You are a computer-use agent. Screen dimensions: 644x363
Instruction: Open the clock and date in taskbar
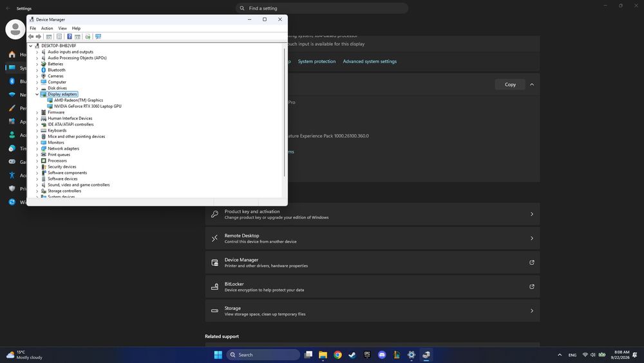(620, 355)
